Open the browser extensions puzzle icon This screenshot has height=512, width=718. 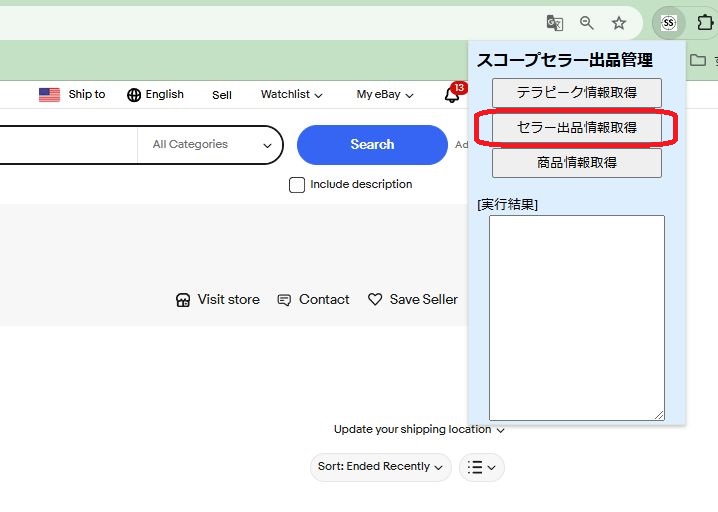pos(705,22)
